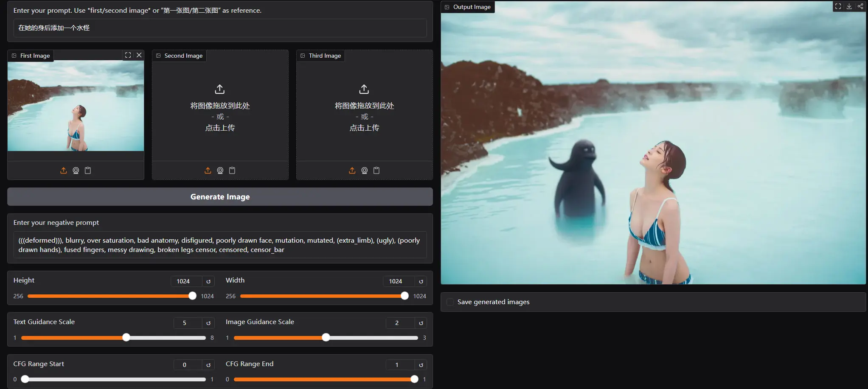
Task: Remove the First Image with X icon
Action: [139, 55]
